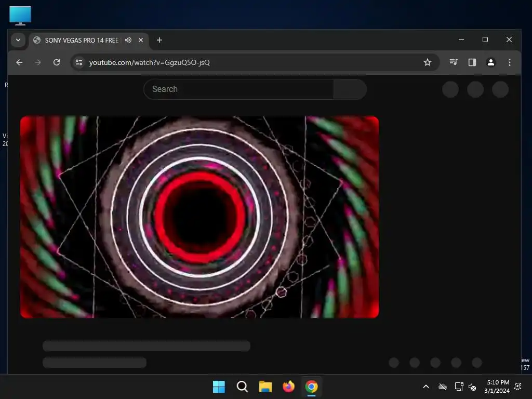
Task: Open the media controls icon in toolbar
Action: click(454, 62)
